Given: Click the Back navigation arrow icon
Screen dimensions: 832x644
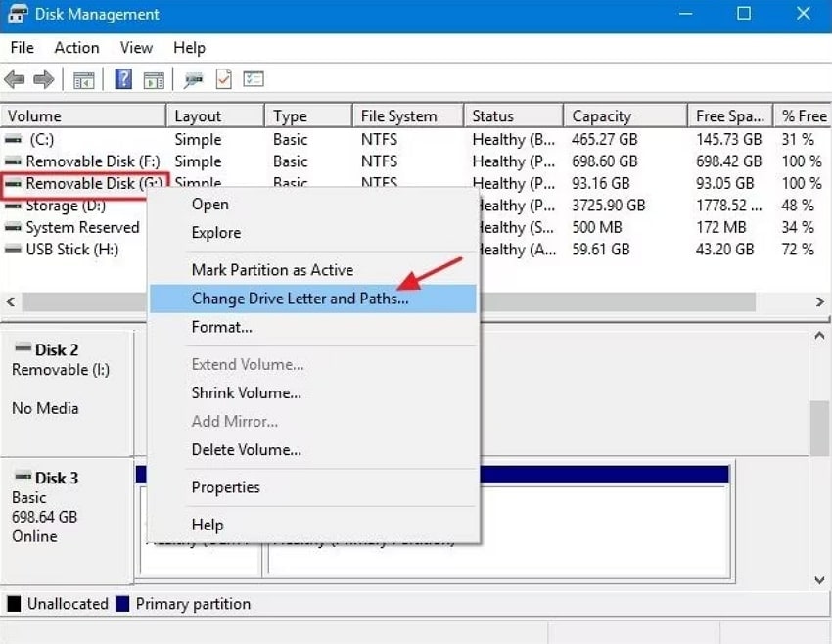Looking at the screenshot, I should point(15,79).
